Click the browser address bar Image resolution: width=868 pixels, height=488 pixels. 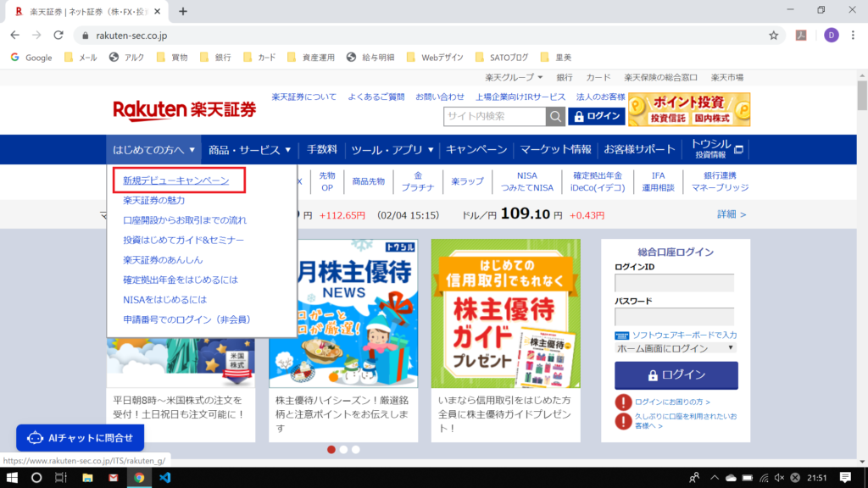(429, 36)
